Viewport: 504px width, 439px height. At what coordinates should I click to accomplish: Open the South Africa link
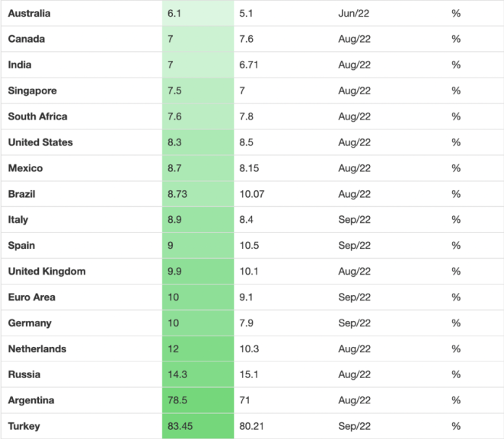point(37,116)
